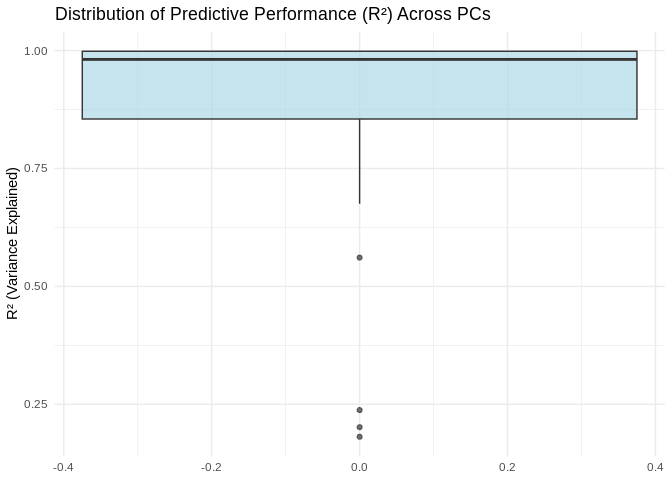This screenshot has height=480, width=672.
Task: Click the plot title about Predictive Performance
Action: click(272, 15)
